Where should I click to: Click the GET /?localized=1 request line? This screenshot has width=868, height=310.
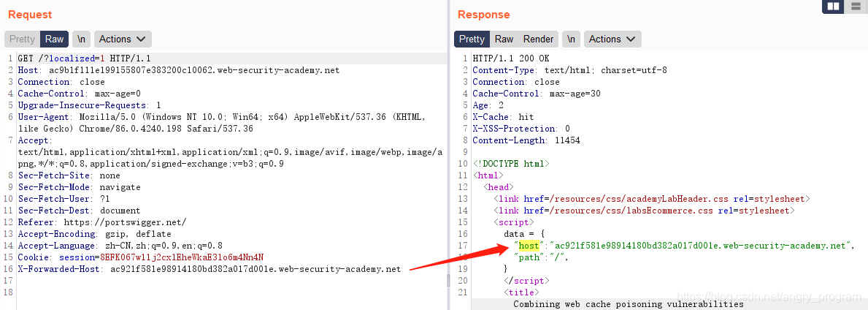pyautogui.click(x=84, y=58)
